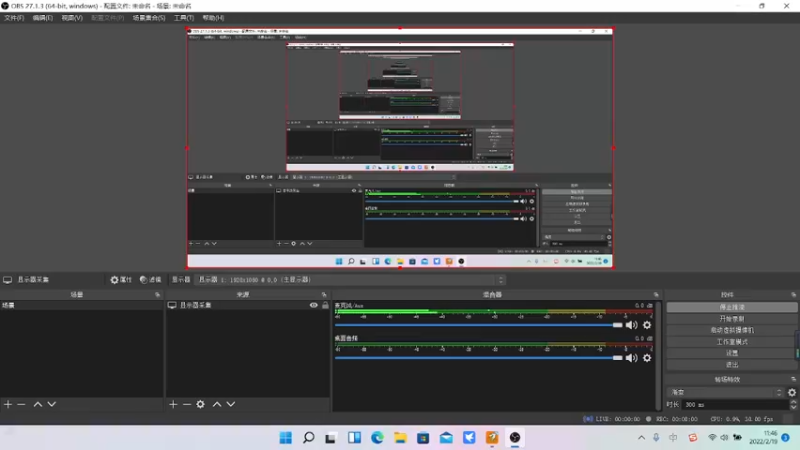Click the OBS preview canvas display capture
The width and height of the screenshot is (800, 450).
(x=400, y=148)
